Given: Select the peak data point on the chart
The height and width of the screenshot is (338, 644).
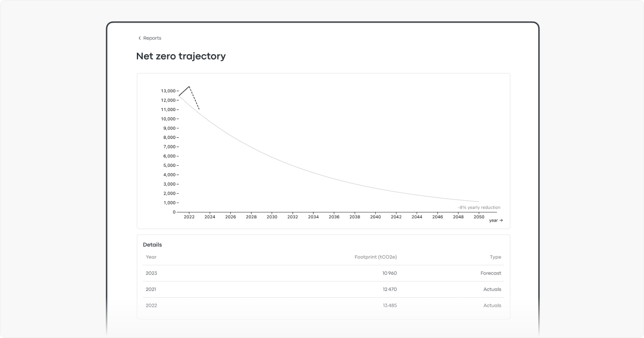Looking at the screenshot, I should 188,86.
